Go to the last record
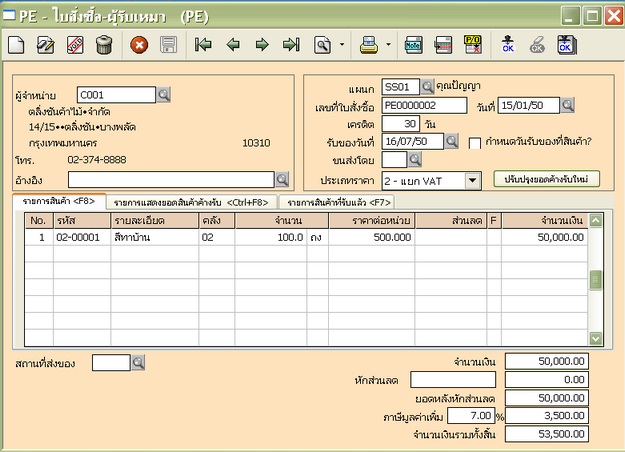This screenshot has width=625, height=452. point(291,45)
